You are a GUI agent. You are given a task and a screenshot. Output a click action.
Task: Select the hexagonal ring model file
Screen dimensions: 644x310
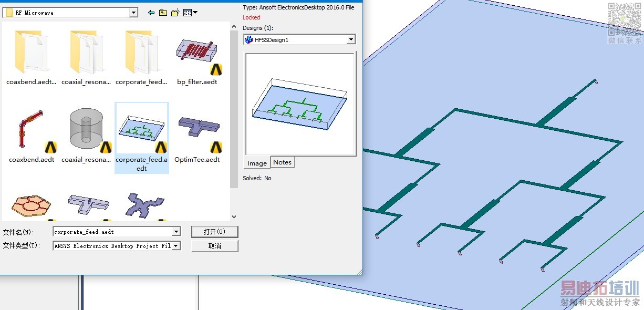(32, 205)
